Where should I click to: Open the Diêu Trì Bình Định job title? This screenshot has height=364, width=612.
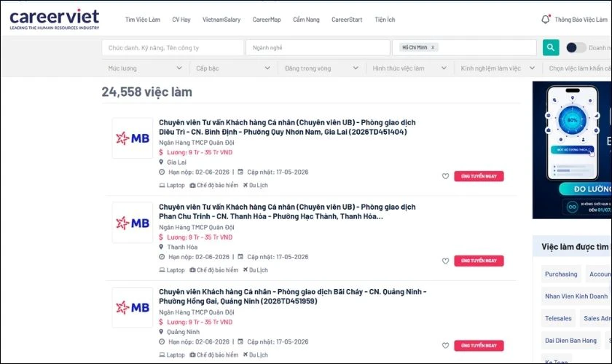(x=287, y=127)
